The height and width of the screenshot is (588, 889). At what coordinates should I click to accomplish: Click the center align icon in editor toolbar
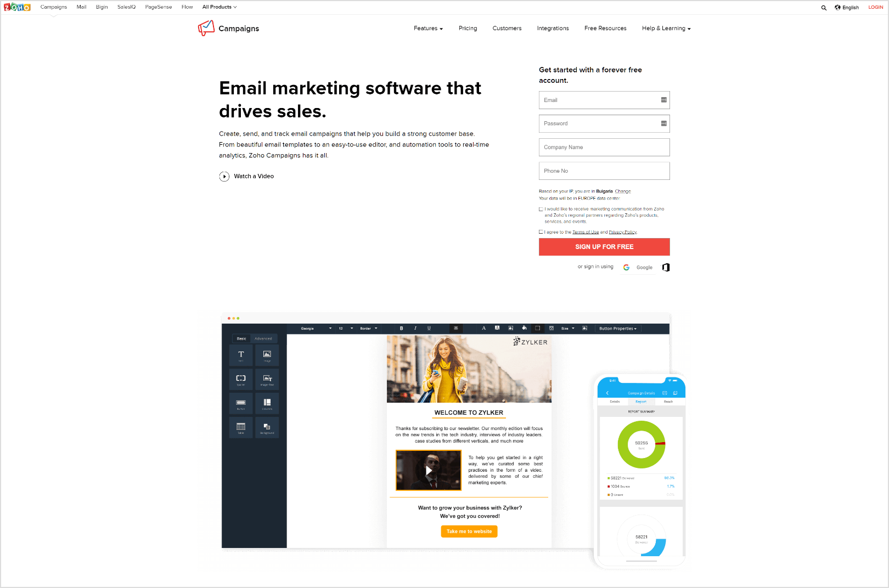(455, 329)
